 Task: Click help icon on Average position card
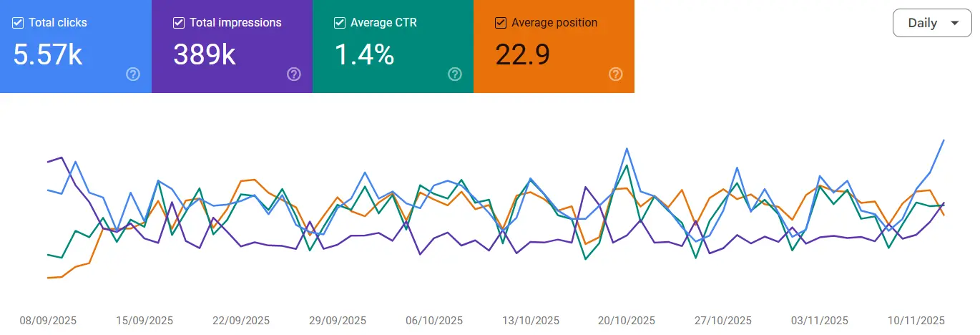coord(615,74)
